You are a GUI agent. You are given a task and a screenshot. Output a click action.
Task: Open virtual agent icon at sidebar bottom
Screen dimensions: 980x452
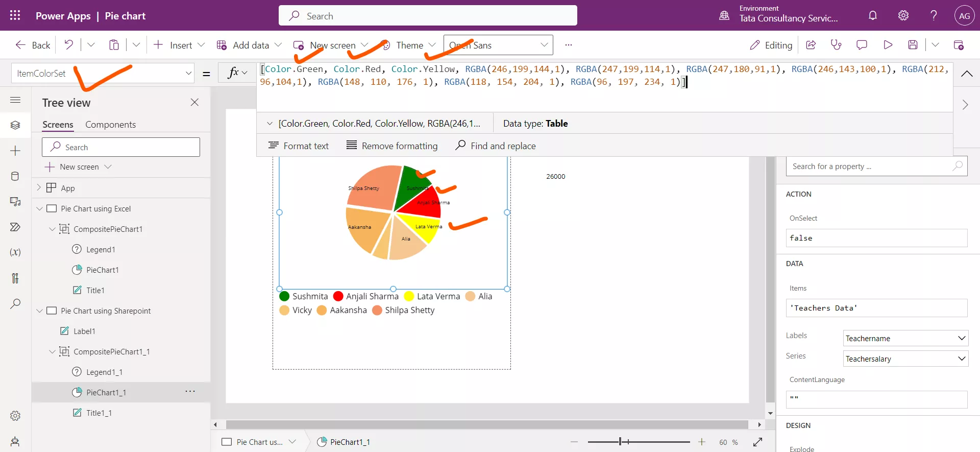click(x=15, y=441)
